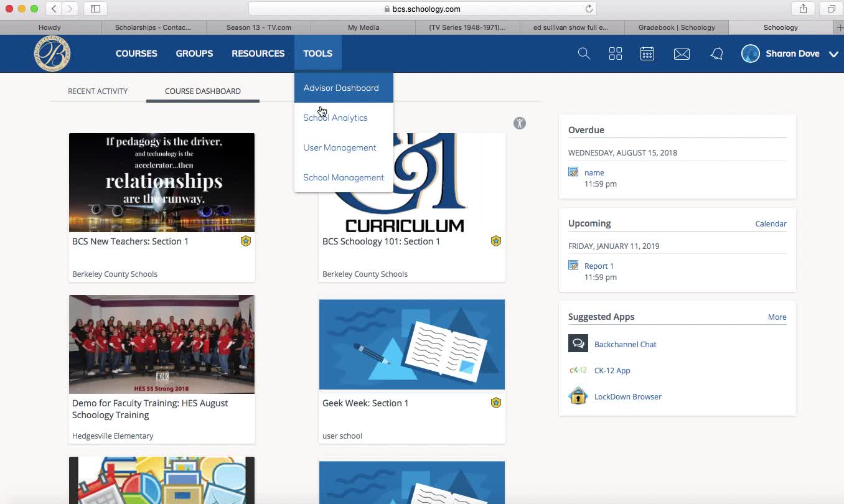Screen dimensions: 844x504
Task: Switch to the My Media browser tab
Action: pyautogui.click(x=363, y=27)
